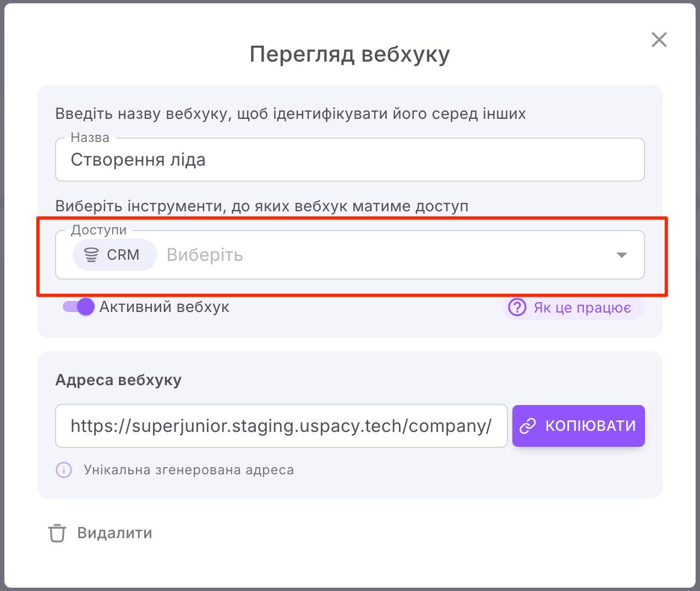Select the CRM access chip

point(114,254)
